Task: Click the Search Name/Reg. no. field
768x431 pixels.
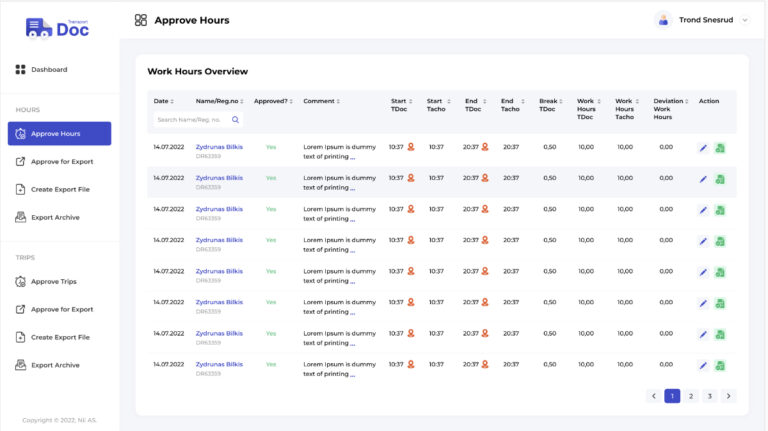Action: tap(190, 119)
